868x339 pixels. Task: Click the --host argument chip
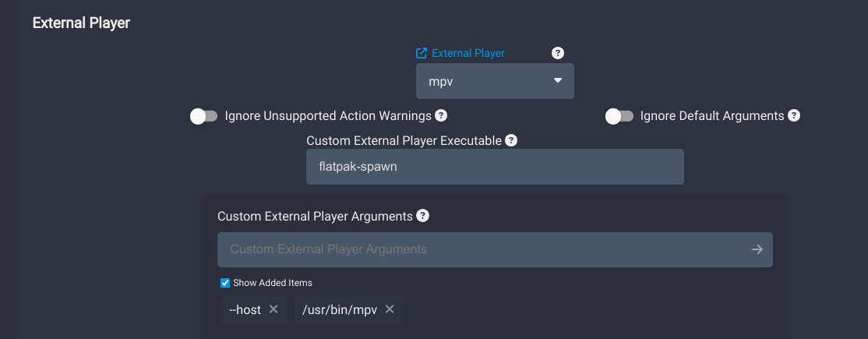pos(245,309)
